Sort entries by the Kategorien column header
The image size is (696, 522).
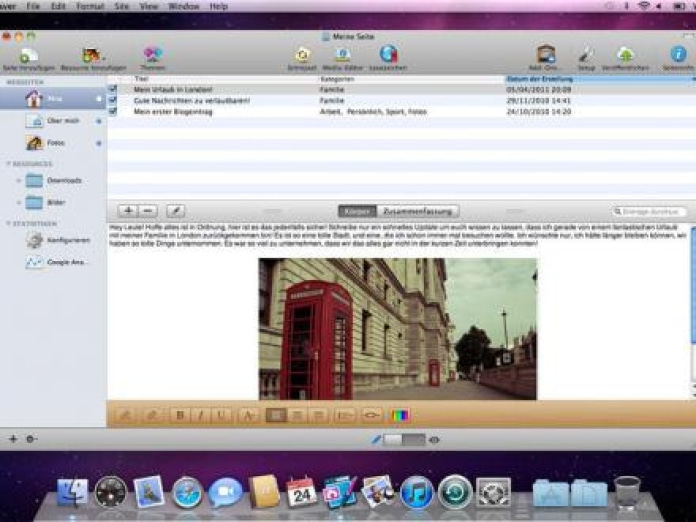[411, 79]
